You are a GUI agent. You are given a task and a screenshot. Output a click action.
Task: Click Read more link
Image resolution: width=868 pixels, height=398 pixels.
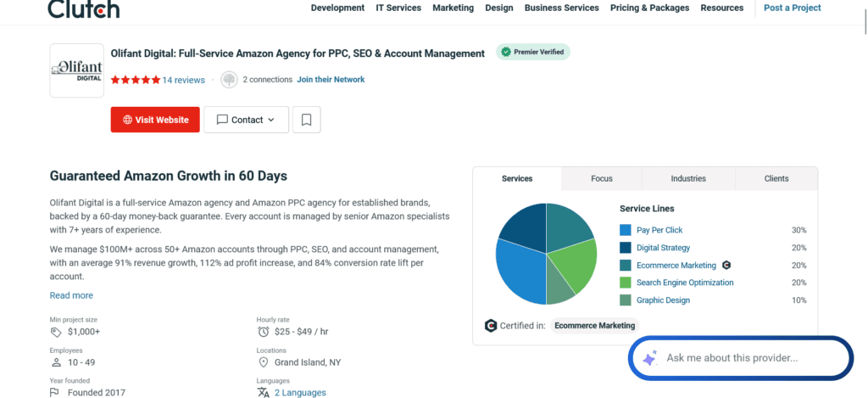(x=71, y=295)
